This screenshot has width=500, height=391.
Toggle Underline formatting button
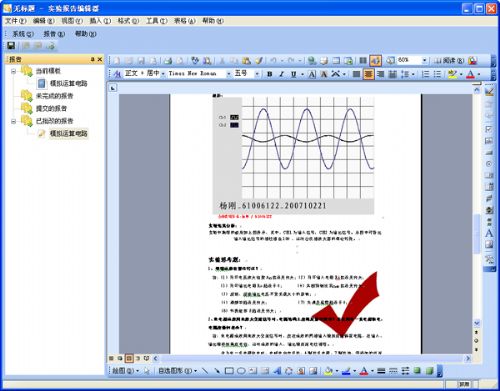click(293, 74)
